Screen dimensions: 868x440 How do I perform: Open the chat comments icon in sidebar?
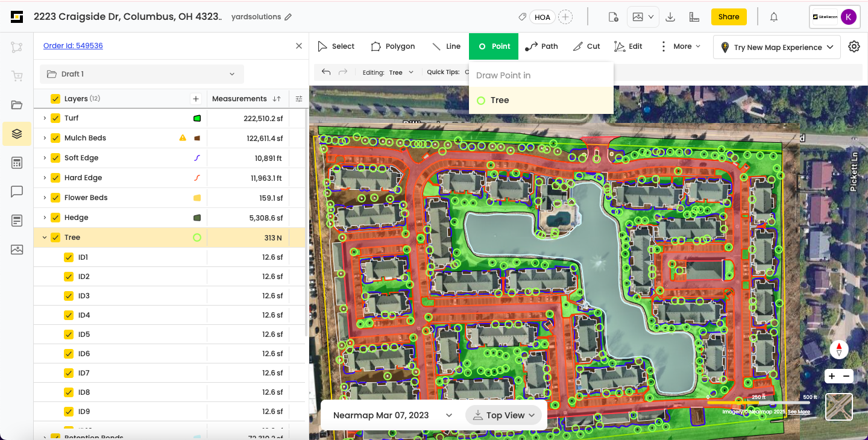(17, 192)
